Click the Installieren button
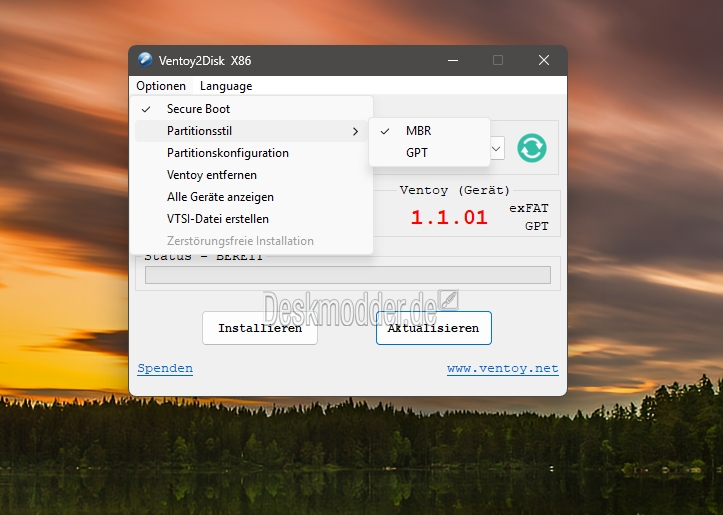Screen dimensions: 723x515 (260, 328)
